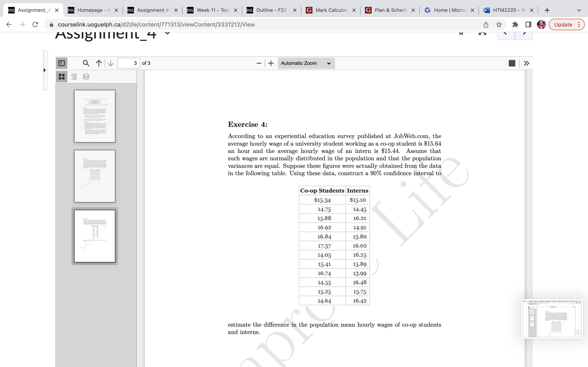
Task: Expand the secondary toolbar with double chevron
Action: 527,63
